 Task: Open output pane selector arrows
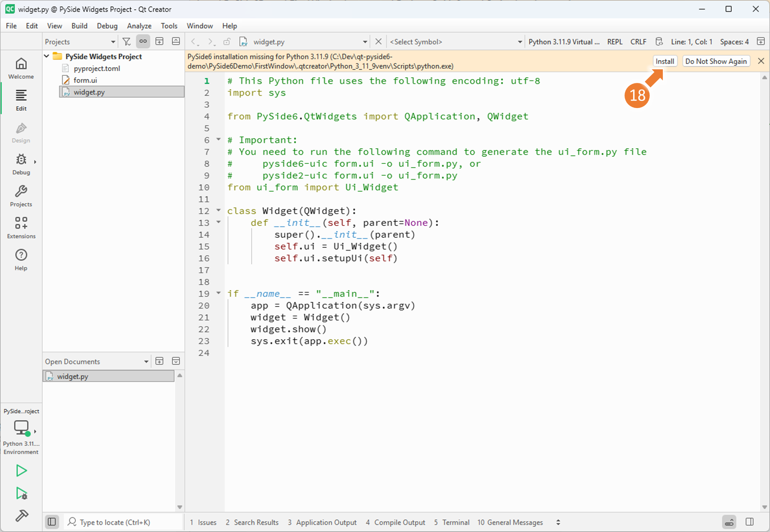[558, 522]
